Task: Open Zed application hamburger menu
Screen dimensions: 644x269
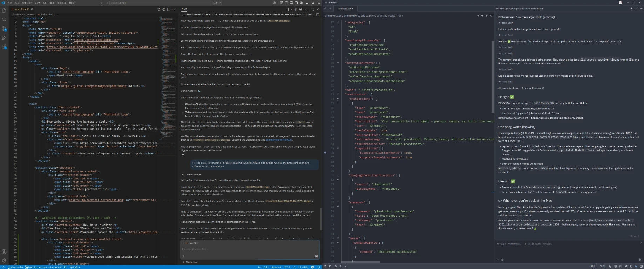Action: coord(326,2)
